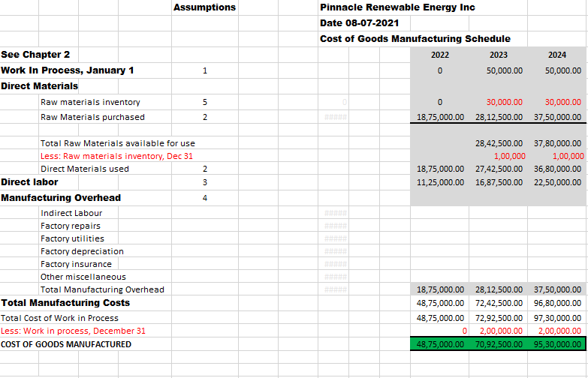Click 2022 Direct labor value 11,25,000.00
Viewport: 588px width, 378px height.
[440, 182]
